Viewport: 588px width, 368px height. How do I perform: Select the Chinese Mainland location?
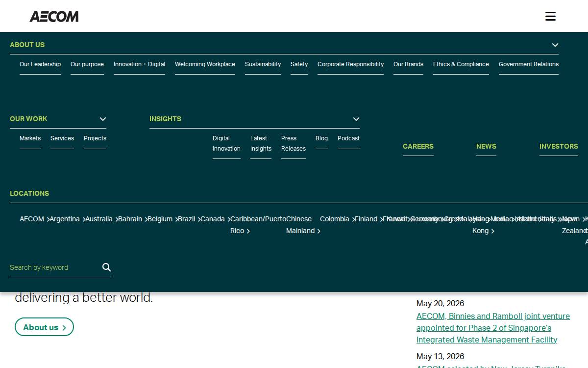[x=303, y=225]
